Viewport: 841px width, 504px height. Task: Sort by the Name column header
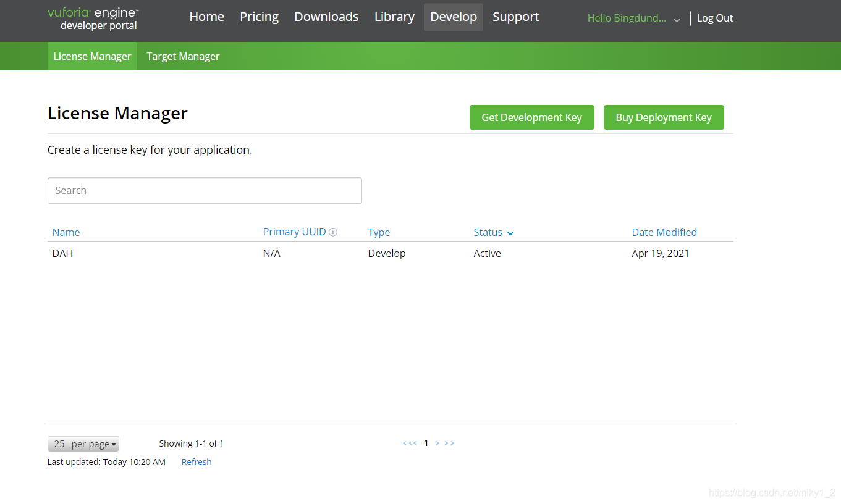(66, 232)
